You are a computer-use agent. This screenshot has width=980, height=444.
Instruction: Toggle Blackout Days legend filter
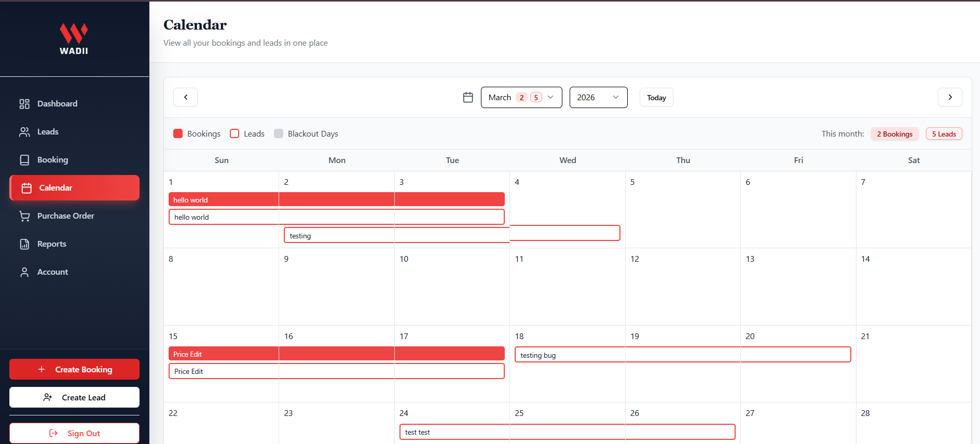(306, 133)
